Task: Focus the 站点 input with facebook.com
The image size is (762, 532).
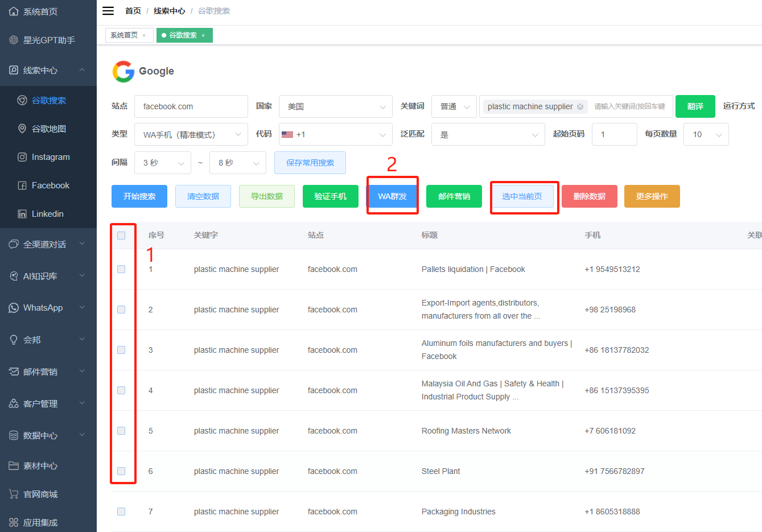Action: coord(191,106)
